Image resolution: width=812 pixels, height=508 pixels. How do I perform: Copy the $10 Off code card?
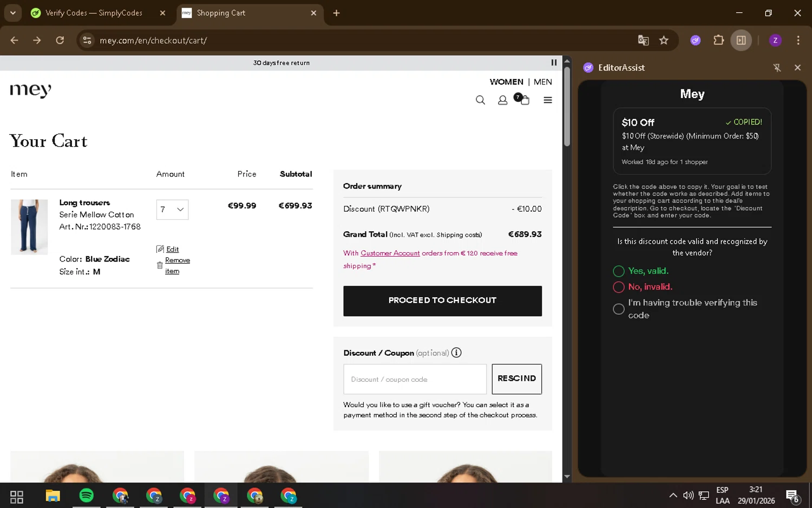[692, 141]
